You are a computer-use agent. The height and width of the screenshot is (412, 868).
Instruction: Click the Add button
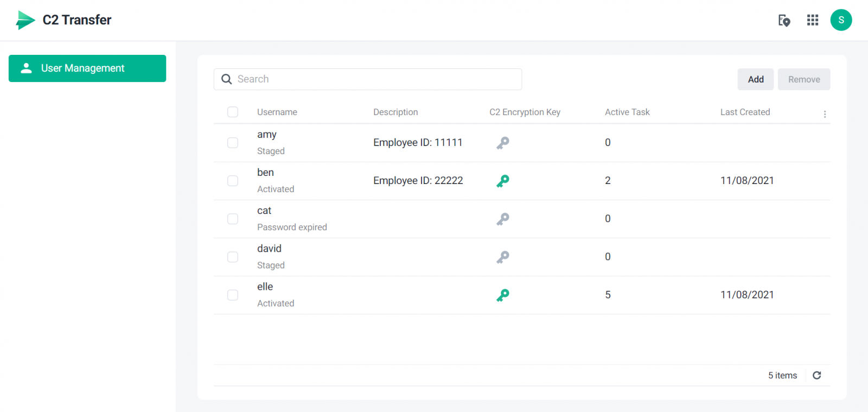point(755,79)
